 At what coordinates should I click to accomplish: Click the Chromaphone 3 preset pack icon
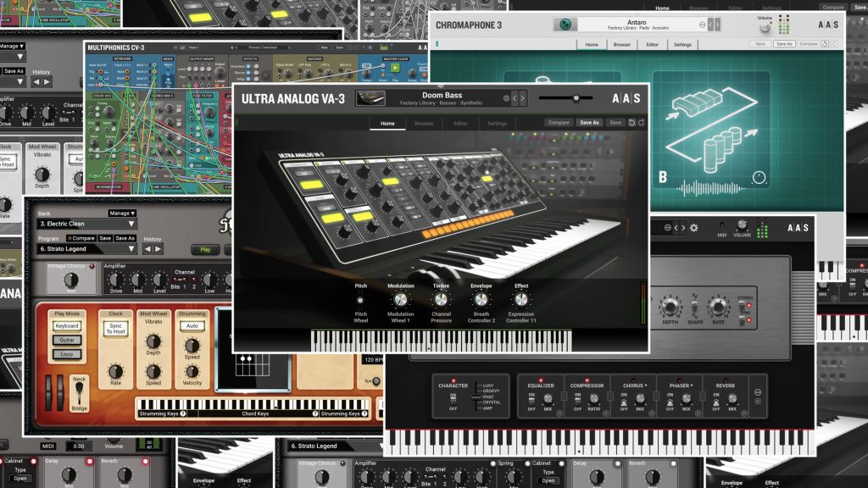[x=565, y=25]
